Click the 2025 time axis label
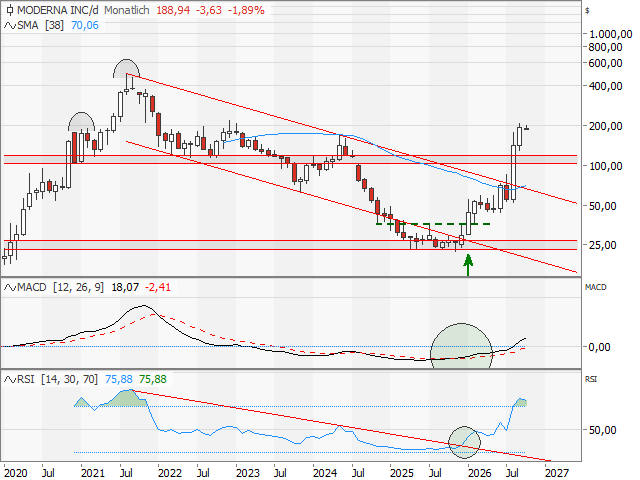 pyautogui.click(x=402, y=473)
